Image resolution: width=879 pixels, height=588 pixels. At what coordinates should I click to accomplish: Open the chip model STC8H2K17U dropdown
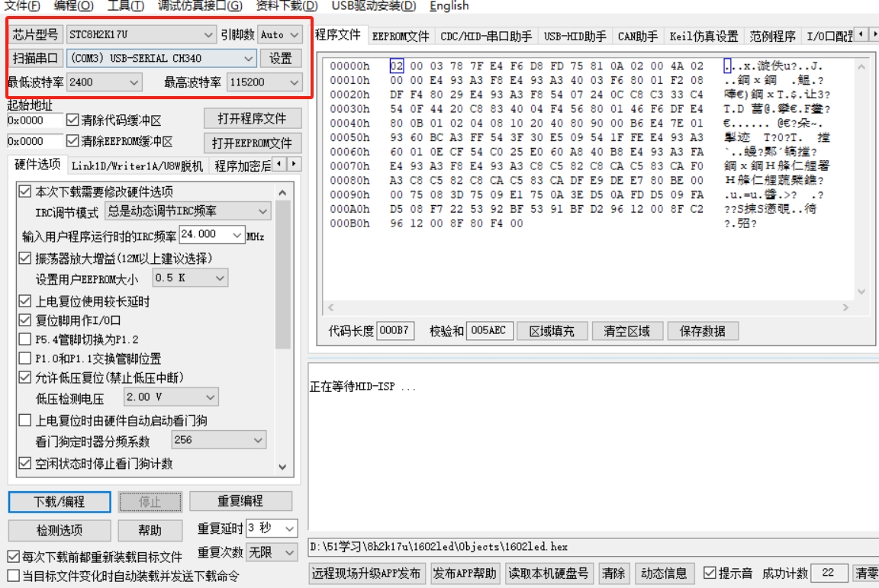pos(140,35)
